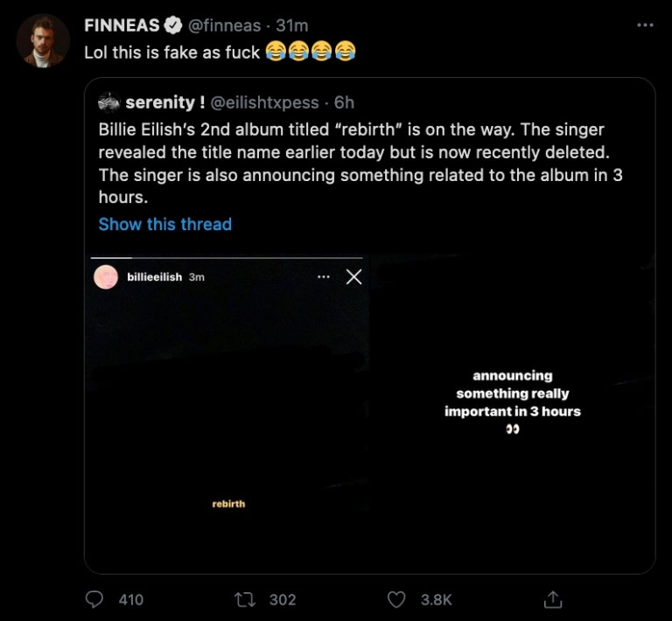Click the story progress bar at top
This screenshot has width=672, height=621.
(227, 258)
